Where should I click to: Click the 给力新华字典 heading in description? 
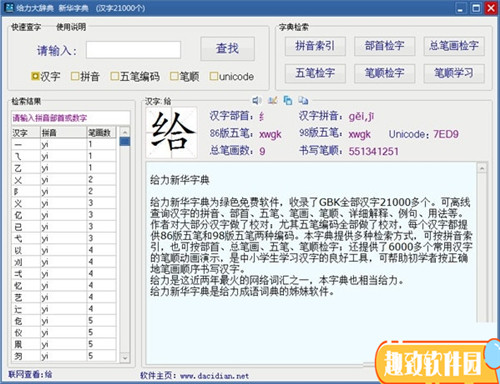[180, 180]
